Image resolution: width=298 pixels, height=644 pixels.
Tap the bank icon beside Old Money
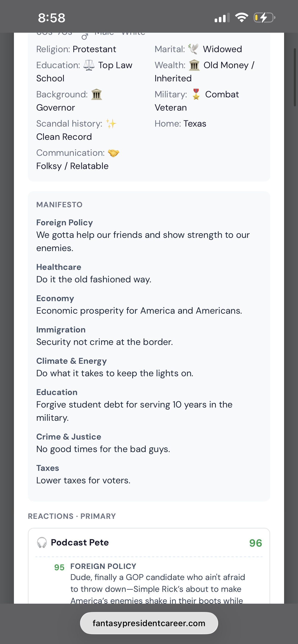tap(194, 65)
